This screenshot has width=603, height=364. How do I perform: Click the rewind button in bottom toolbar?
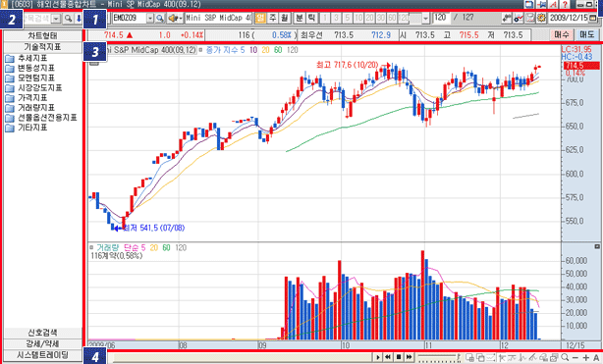point(388,357)
